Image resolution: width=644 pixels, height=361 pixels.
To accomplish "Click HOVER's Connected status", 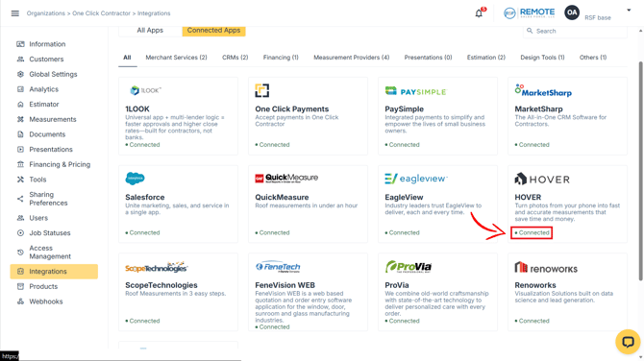I will coord(532,232).
